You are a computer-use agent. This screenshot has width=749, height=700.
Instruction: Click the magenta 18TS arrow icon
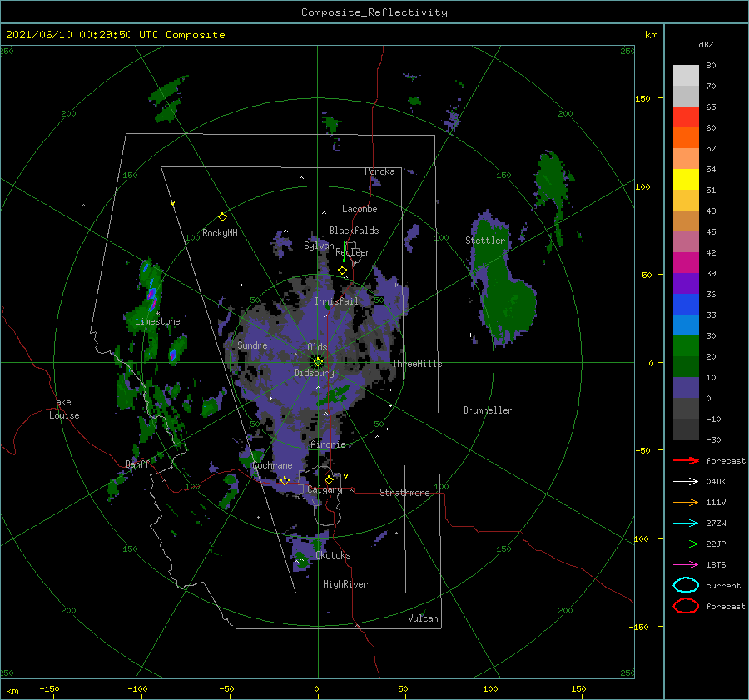pos(686,565)
